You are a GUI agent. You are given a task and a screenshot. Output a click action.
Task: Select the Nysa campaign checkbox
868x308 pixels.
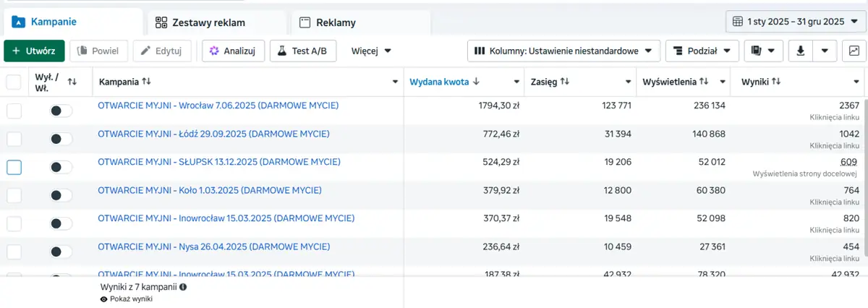tap(14, 252)
